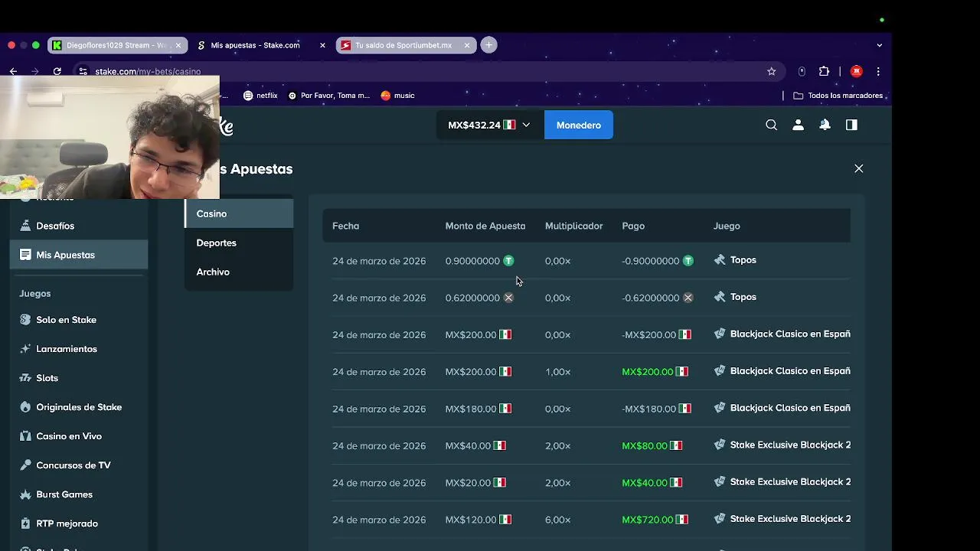Image resolution: width=980 pixels, height=551 pixels.
Task: Reload the page with browser refresh icon
Action: [57, 71]
